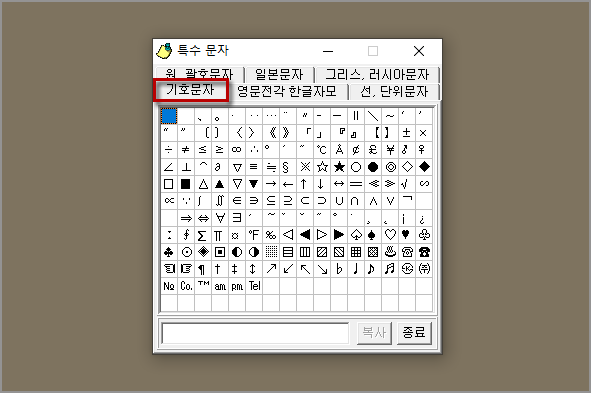591x393 pixels.
Task: Choose the filled up-pointing triangle symbol
Action: point(220,184)
